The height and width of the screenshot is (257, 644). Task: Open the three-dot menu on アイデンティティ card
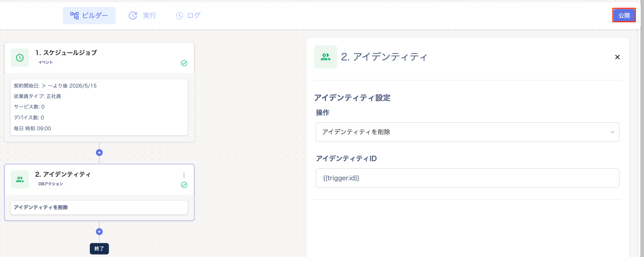pos(184,175)
